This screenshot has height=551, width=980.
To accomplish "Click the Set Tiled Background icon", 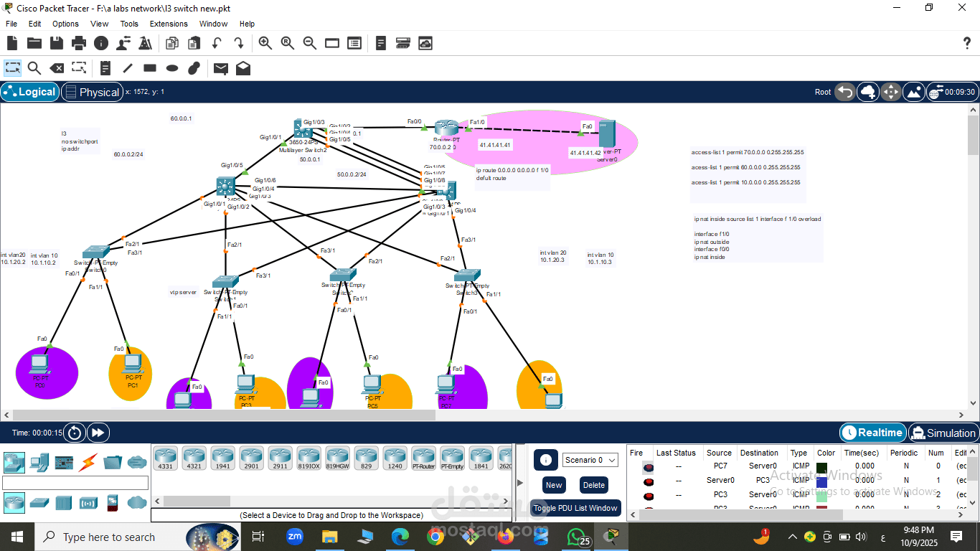I will (914, 92).
